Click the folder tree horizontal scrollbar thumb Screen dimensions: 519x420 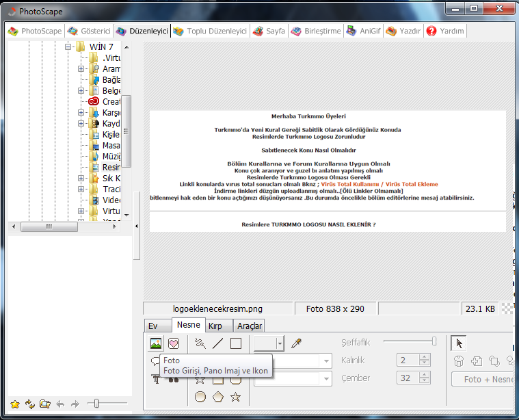click(49, 226)
